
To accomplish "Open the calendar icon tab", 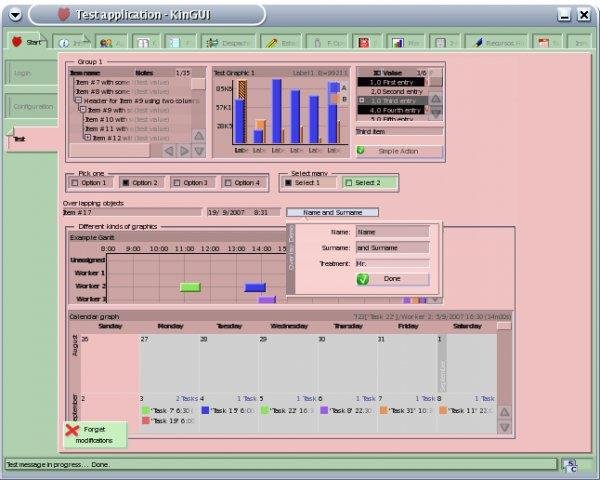I will [548, 42].
